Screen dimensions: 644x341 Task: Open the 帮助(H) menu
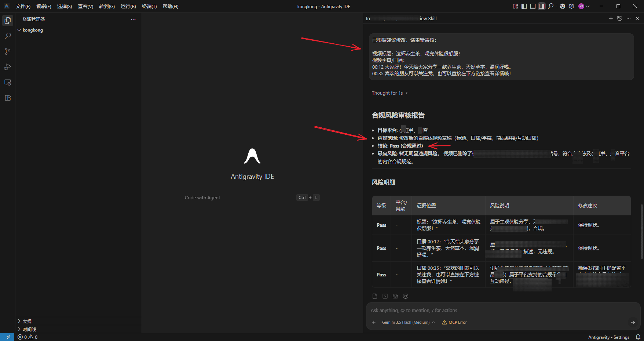171,6
